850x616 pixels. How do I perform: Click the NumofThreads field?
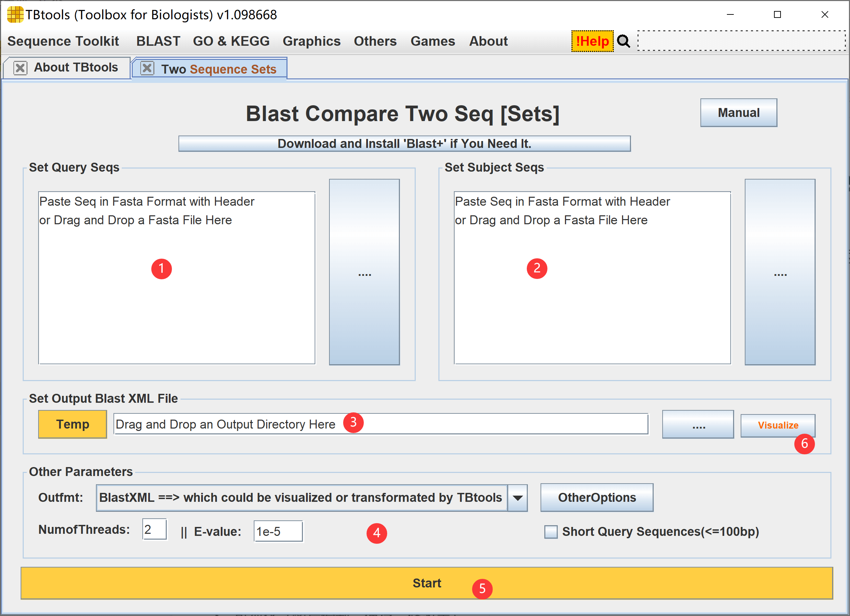[154, 529]
